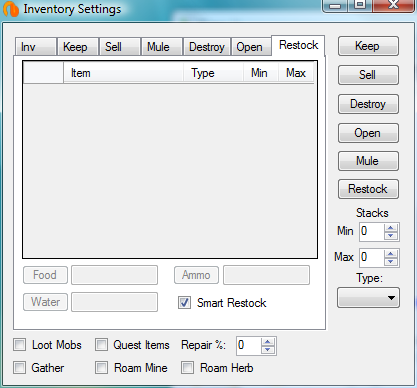Select the Sell tab

coord(120,47)
